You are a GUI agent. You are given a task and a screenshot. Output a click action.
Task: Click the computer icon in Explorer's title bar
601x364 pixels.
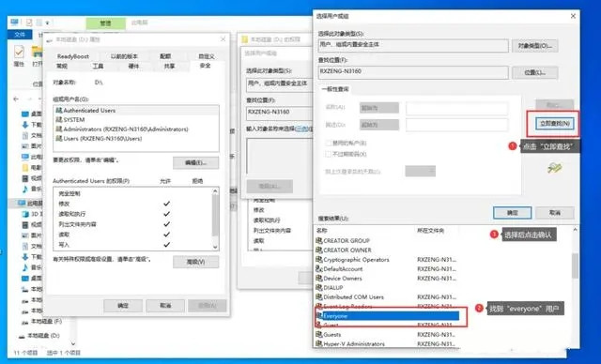coord(14,22)
